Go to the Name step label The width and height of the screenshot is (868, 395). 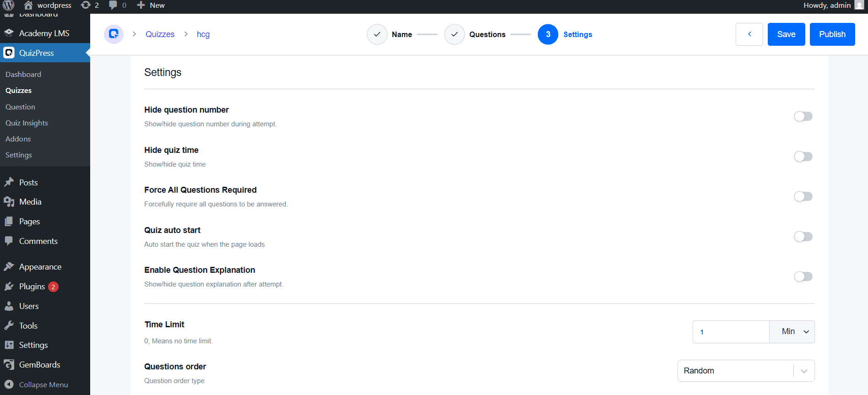402,34
